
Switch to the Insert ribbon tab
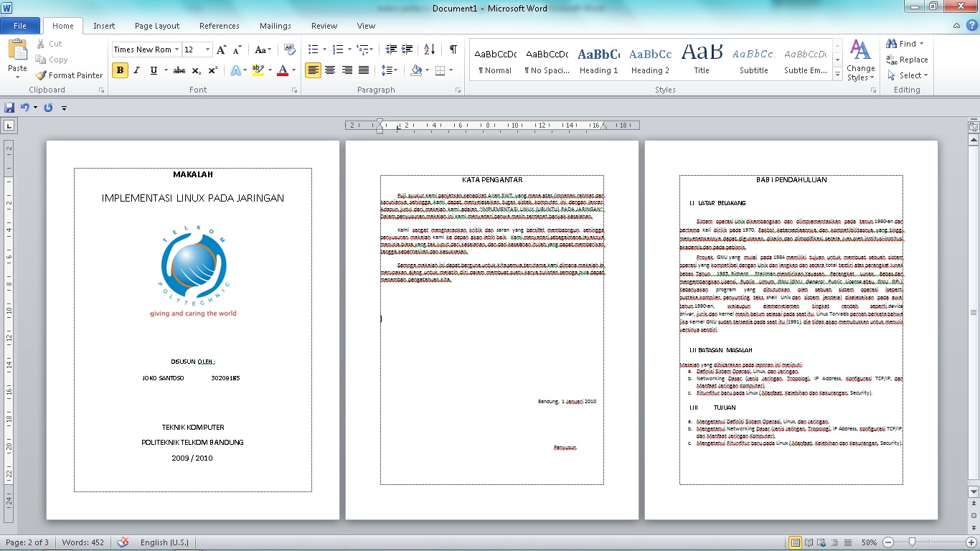(x=104, y=25)
